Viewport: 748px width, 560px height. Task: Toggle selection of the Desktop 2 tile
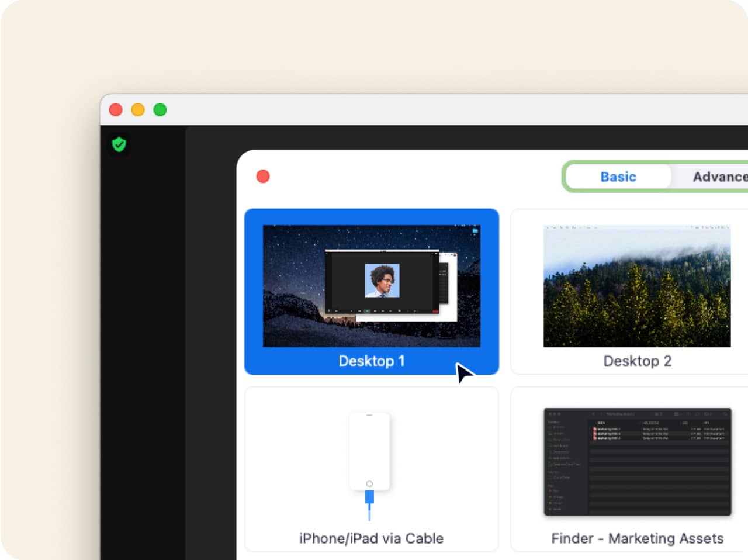(x=637, y=292)
